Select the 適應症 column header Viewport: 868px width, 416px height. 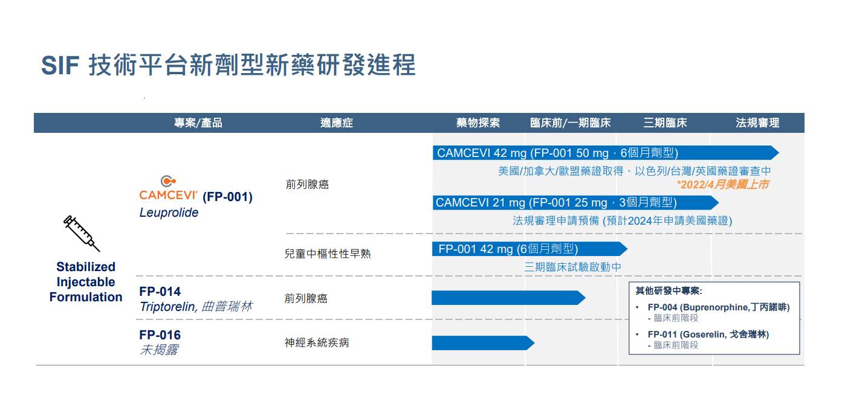point(336,123)
